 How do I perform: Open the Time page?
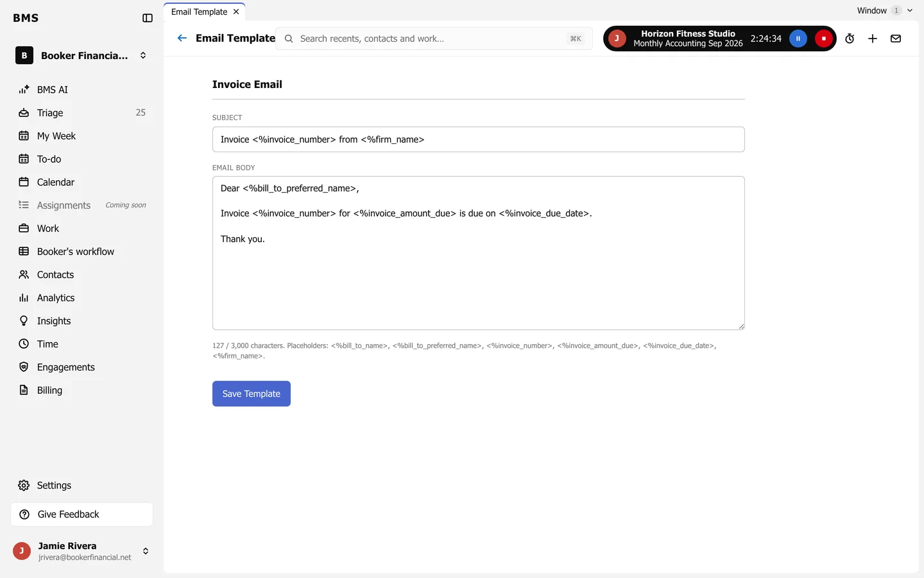(81, 344)
